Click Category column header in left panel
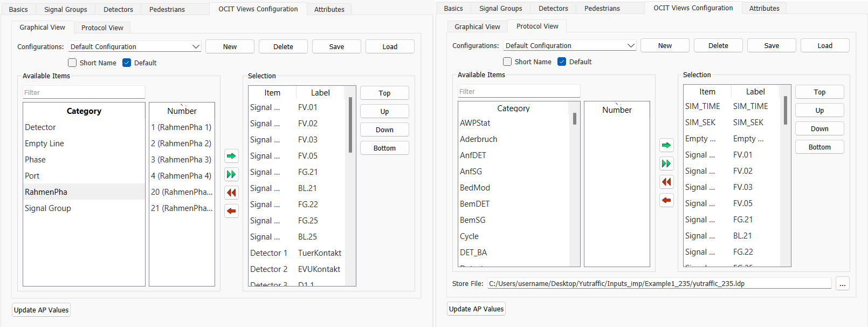This screenshot has height=327, width=868. (x=84, y=111)
